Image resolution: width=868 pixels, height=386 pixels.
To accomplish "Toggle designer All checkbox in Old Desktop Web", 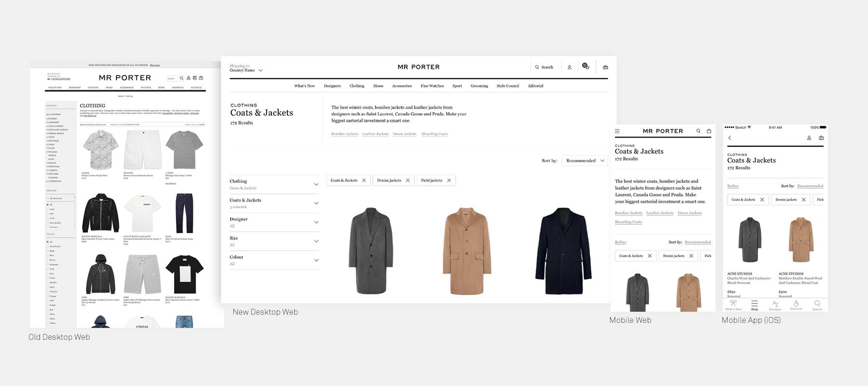I will click(x=48, y=205).
